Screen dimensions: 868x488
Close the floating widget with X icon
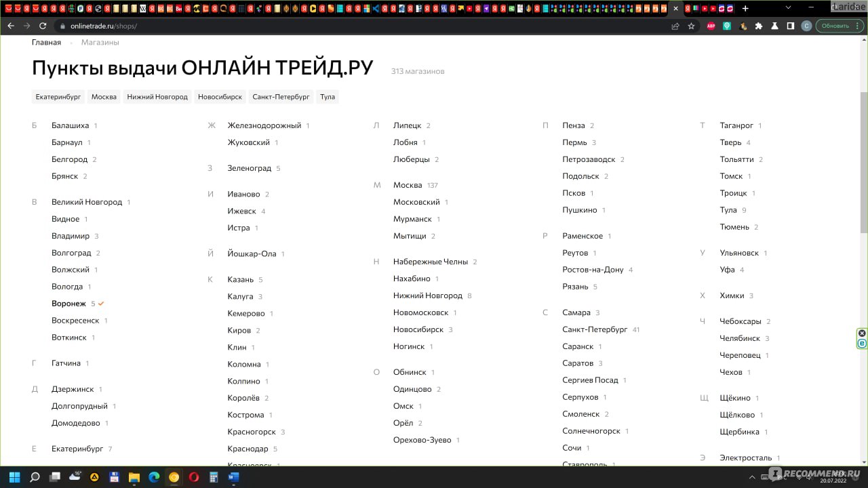[862, 333]
